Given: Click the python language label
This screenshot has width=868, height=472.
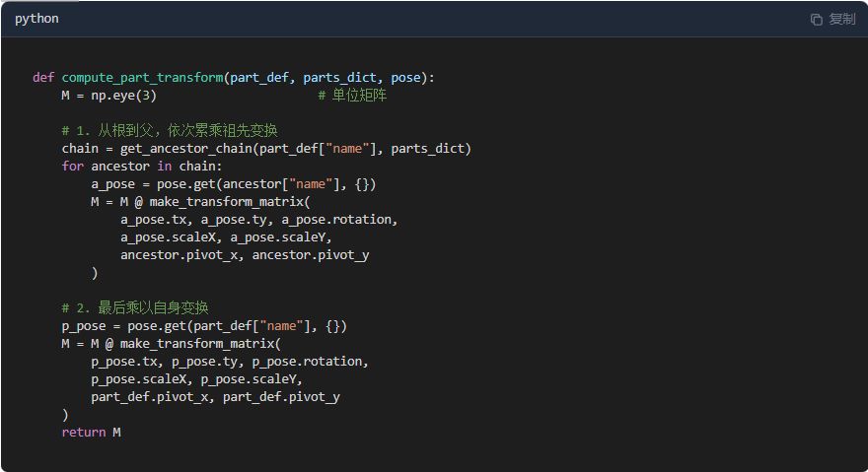Looking at the screenshot, I should [x=36, y=19].
